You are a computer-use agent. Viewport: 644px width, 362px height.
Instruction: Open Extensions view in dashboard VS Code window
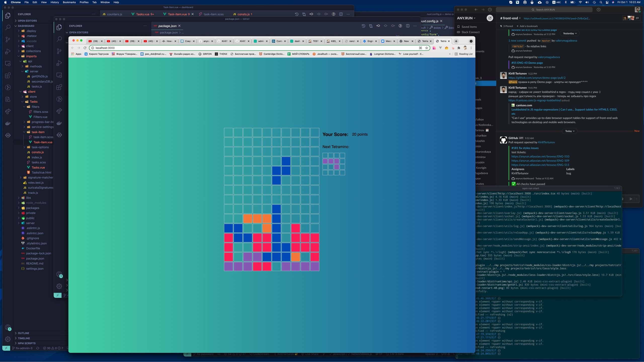pos(8,75)
